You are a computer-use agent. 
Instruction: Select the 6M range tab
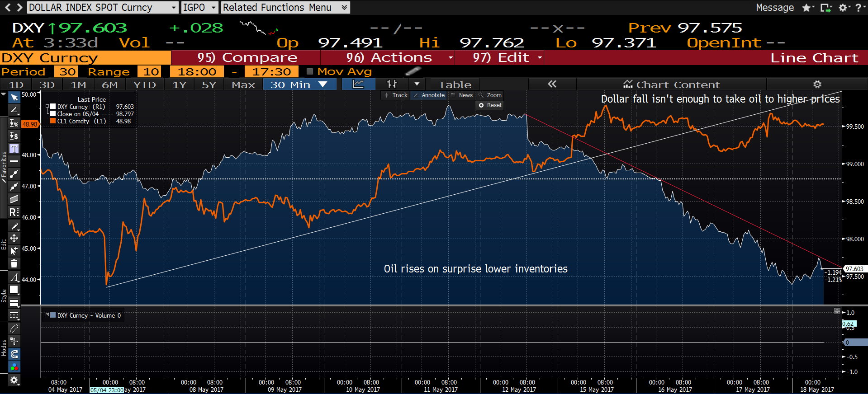[x=109, y=84]
